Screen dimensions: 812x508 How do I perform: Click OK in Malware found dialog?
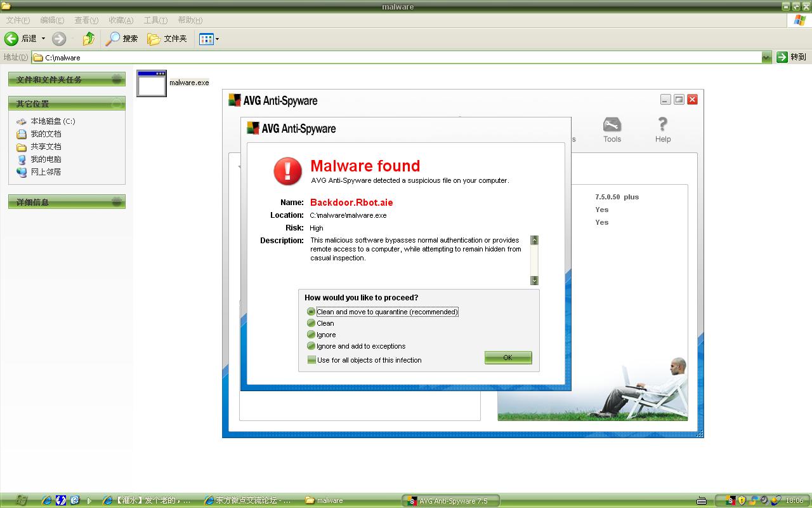click(x=508, y=358)
